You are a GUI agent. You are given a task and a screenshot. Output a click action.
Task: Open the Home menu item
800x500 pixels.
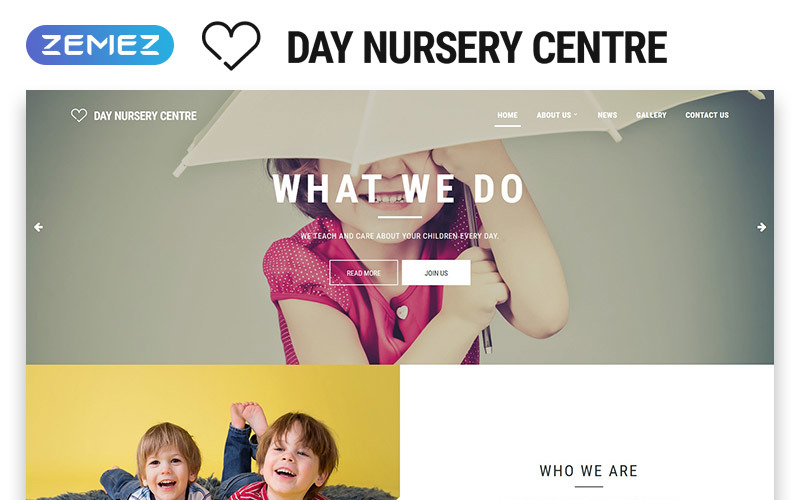(x=507, y=115)
